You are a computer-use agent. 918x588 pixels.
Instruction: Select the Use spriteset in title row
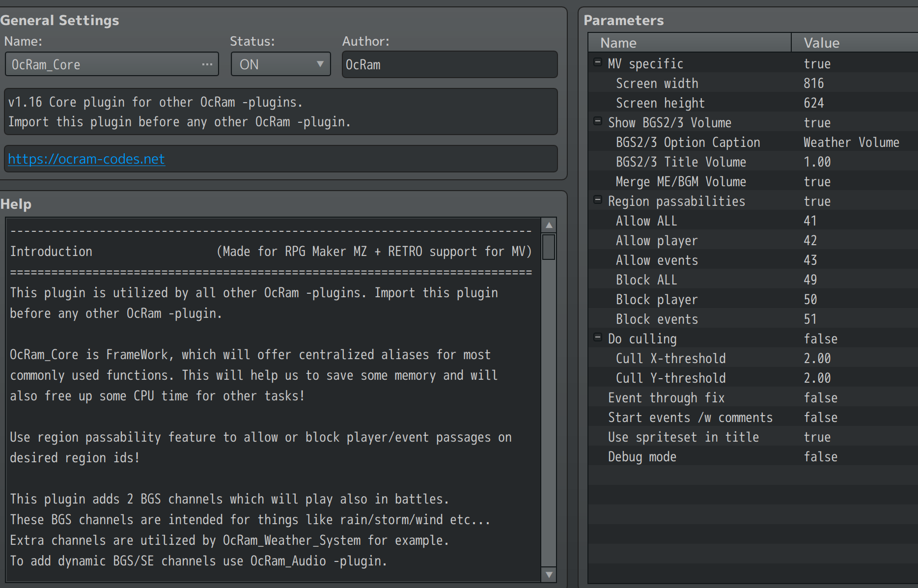753,437
